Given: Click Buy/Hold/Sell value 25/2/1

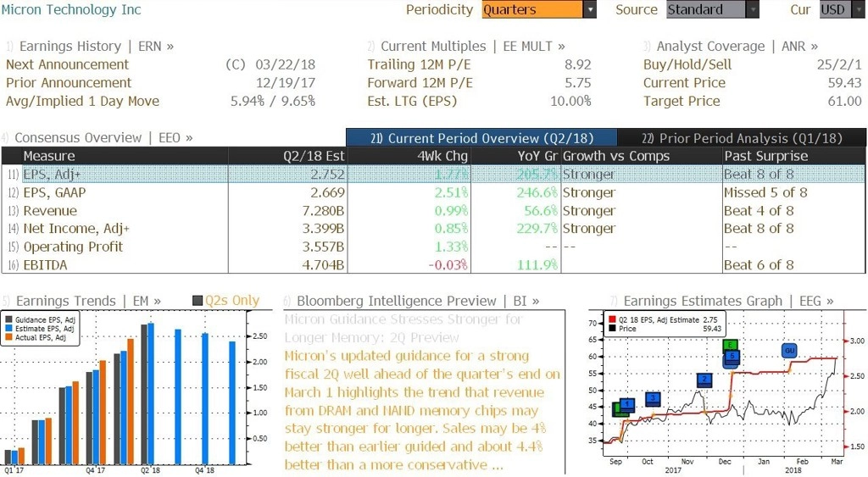Looking at the screenshot, I should 839,64.
